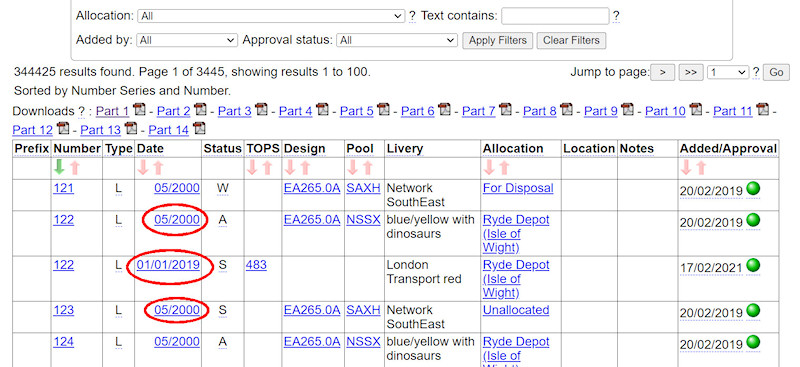Sort Number column descending with green arrow
The height and width of the screenshot is (367, 800).
click(59, 167)
